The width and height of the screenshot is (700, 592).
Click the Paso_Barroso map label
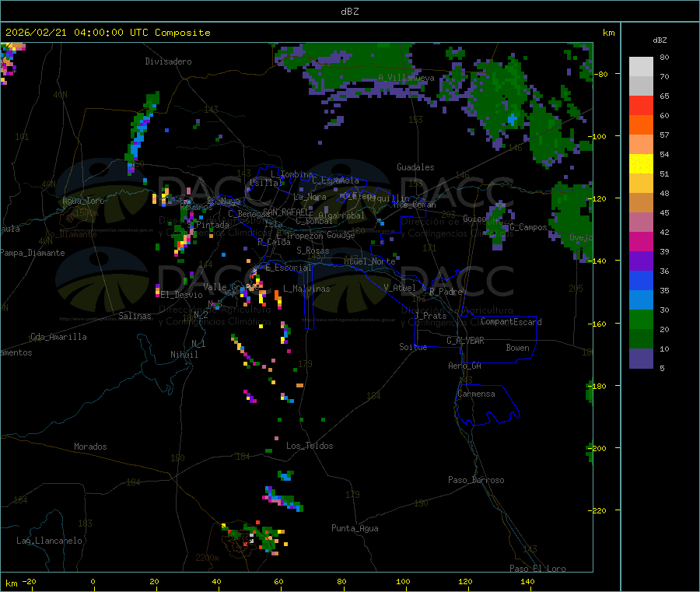[x=476, y=481]
